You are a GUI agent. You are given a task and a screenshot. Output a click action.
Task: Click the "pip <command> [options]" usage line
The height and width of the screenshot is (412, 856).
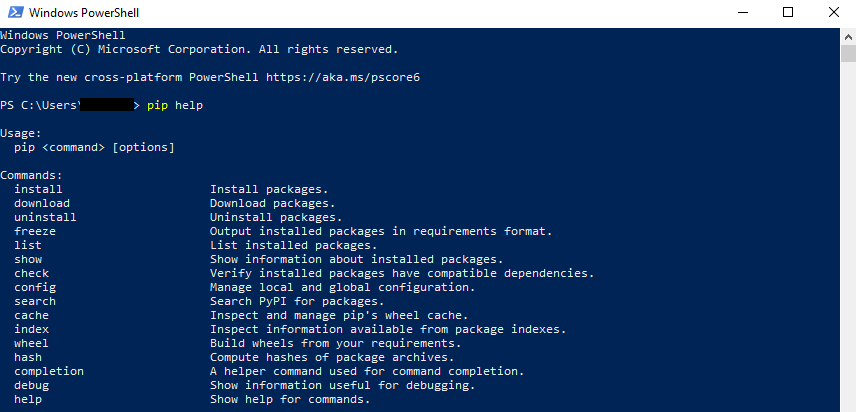pyautogui.click(x=95, y=147)
